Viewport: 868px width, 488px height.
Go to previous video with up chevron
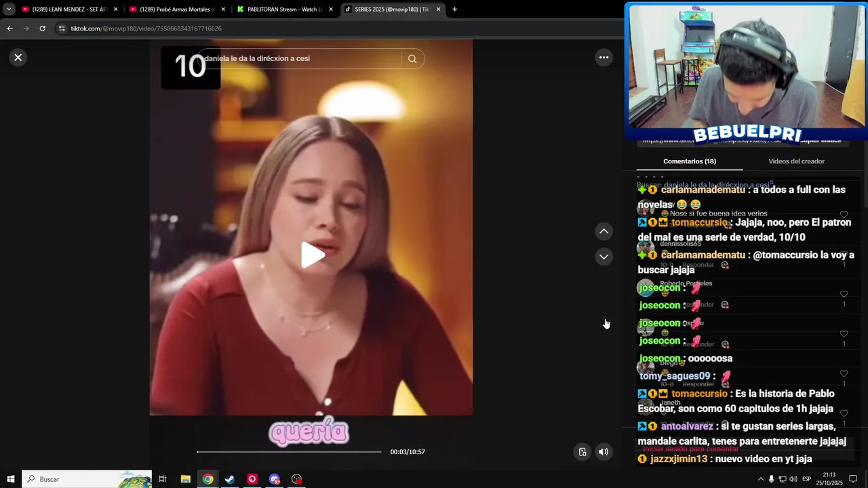coord(604,232)
